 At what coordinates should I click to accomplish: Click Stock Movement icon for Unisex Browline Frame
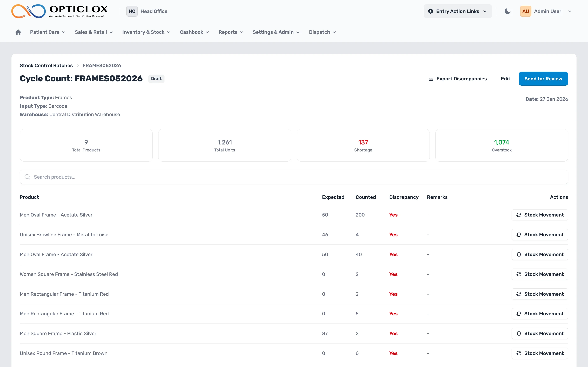519,235
